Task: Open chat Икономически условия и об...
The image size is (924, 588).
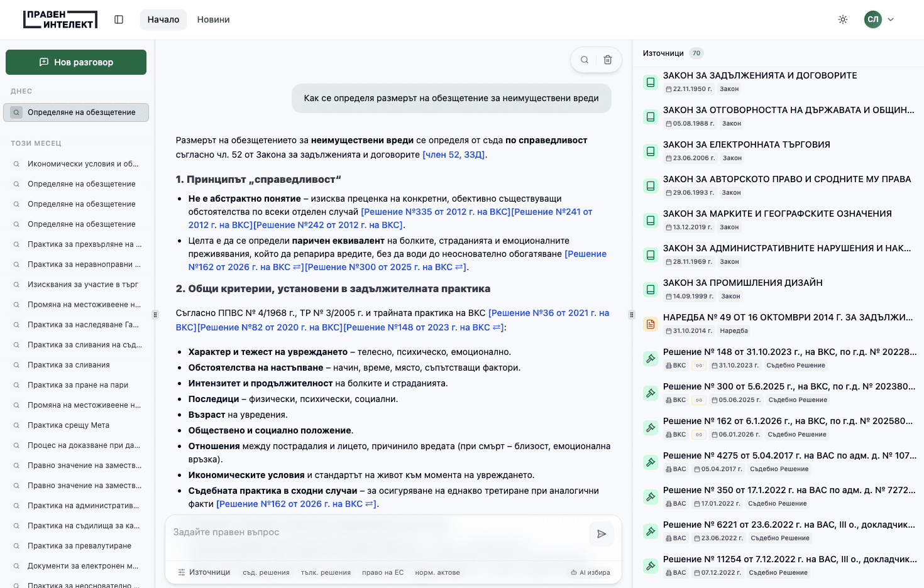Action: [x=76, y=164]
